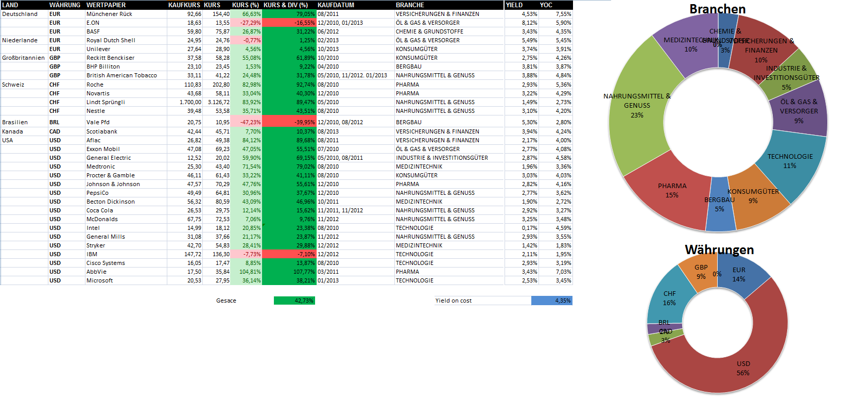868x400 pixels.
Task: Click the Währungen chart title
Action: (719, 249)
